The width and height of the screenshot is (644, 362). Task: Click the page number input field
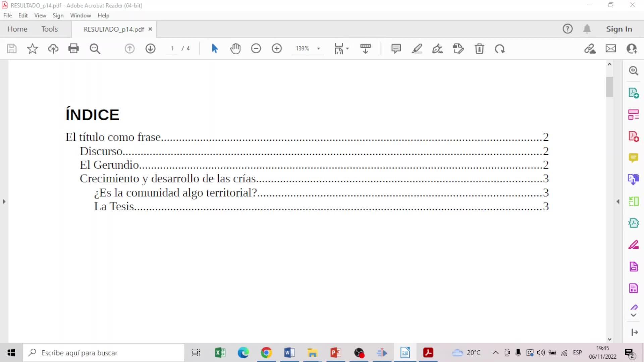172,49
